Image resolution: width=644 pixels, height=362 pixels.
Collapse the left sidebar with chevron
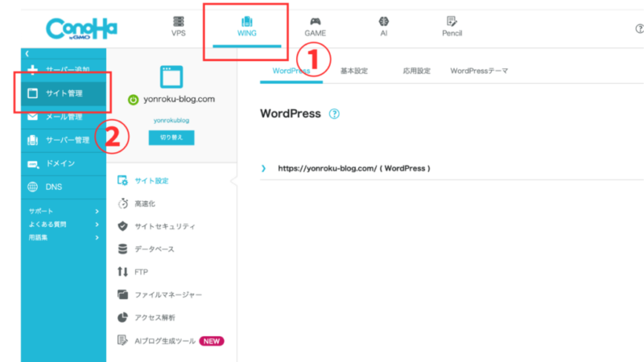(x=27, y=54)
